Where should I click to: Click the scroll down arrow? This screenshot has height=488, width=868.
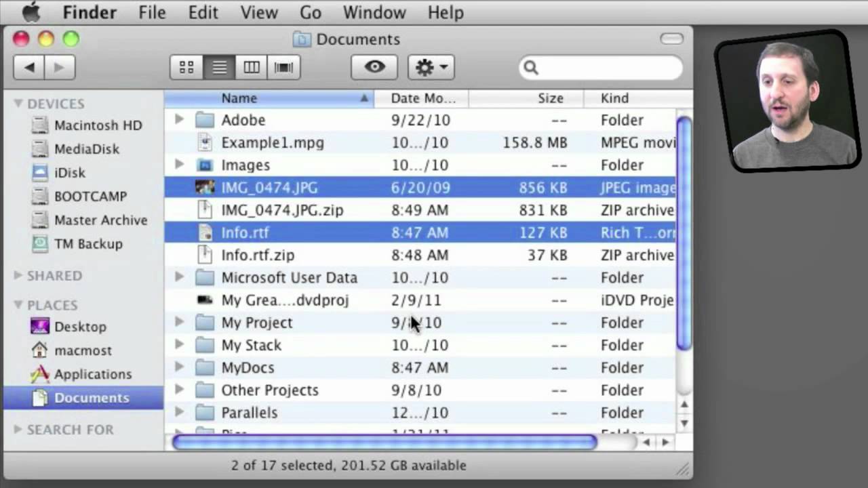click(x=684, y=422)
